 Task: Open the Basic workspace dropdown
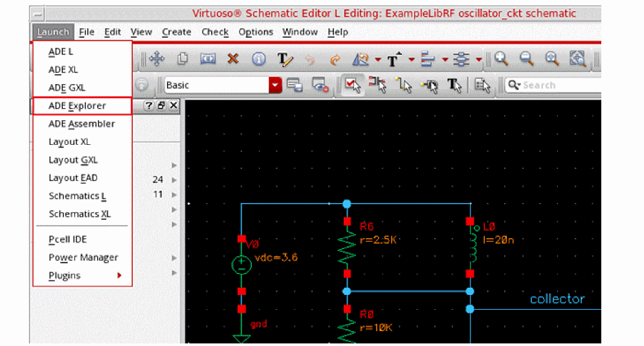pyautogui.click(x=276, y=85)
